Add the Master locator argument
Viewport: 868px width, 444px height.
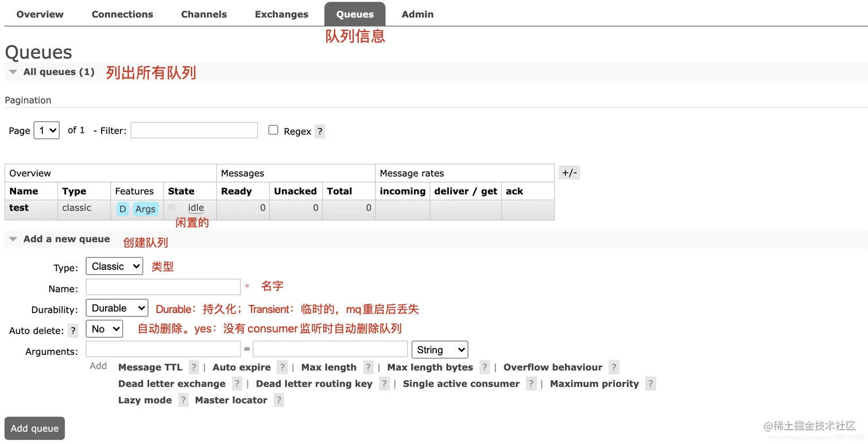231,400
